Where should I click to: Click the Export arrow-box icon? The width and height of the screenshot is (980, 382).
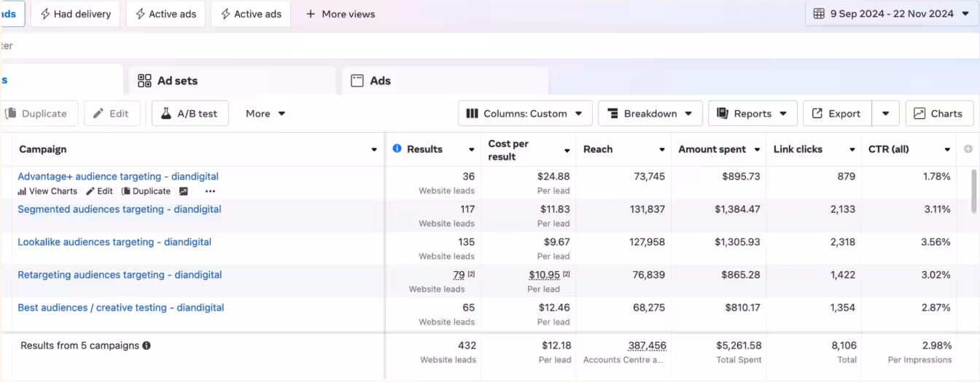817,114
